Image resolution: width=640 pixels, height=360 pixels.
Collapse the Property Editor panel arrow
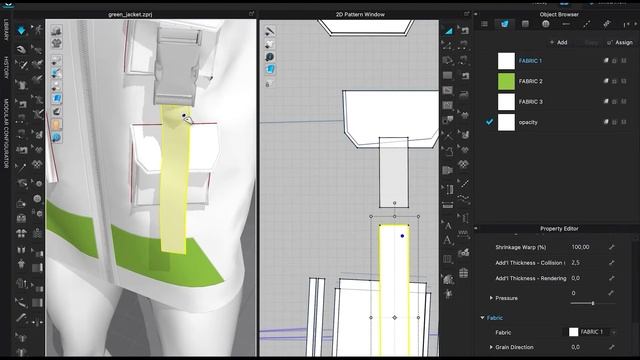tap(476, 229)
